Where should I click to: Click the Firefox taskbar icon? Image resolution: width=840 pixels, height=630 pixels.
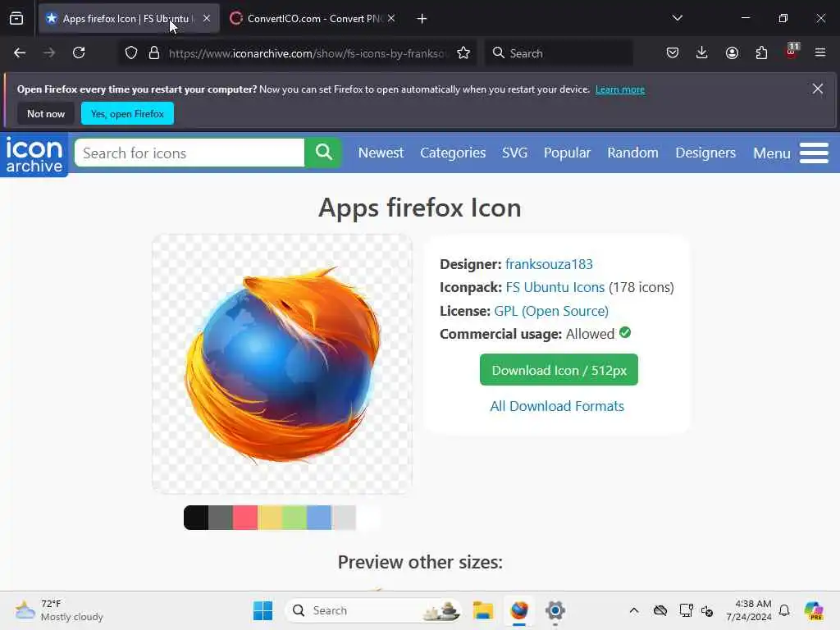click(519, 610)
